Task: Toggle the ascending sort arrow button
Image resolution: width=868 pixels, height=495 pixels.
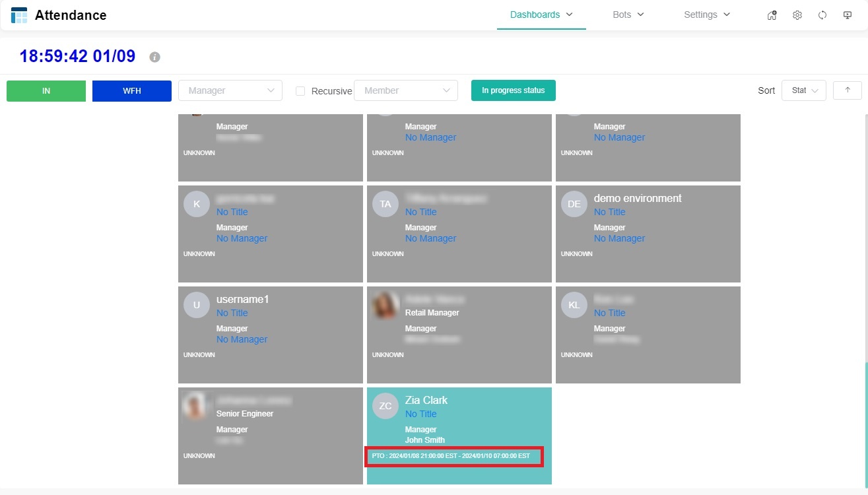Action: tap(848, 90)
